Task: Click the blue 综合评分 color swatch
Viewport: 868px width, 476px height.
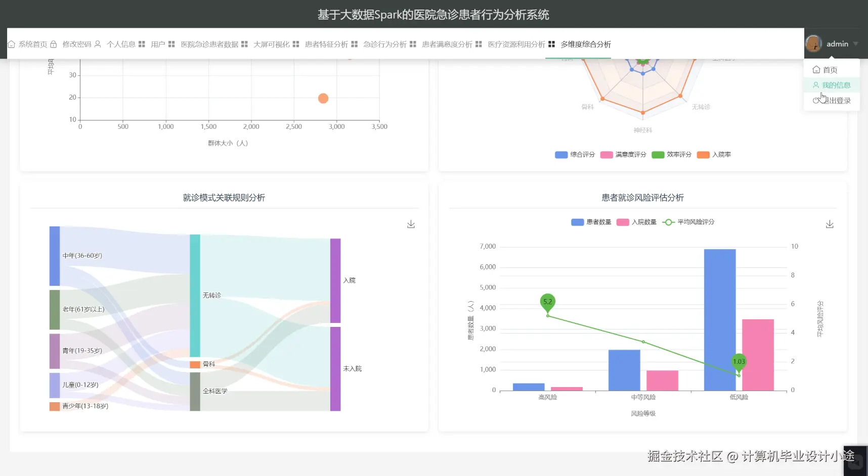Action: pos(560,155)
